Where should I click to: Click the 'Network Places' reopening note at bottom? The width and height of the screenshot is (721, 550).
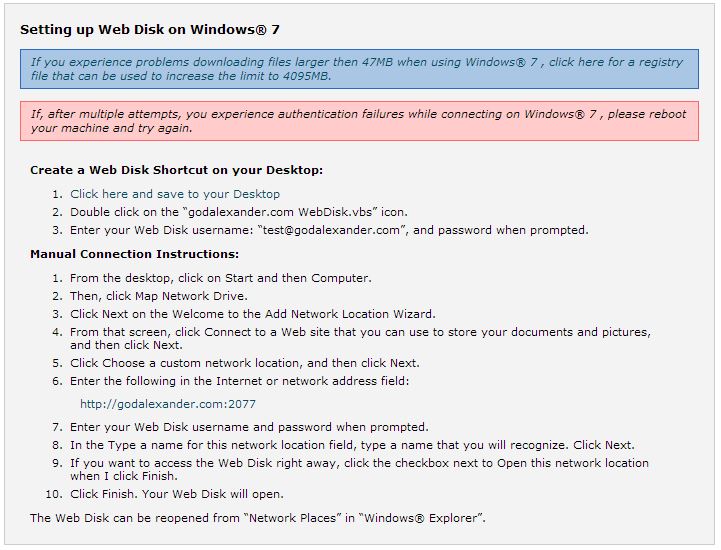[258, 518]
